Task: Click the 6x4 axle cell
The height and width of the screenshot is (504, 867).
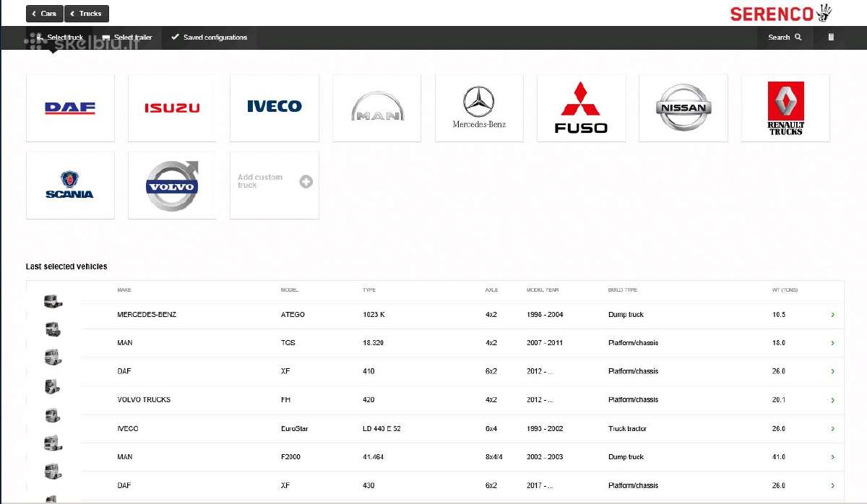Action: (491, 429)
